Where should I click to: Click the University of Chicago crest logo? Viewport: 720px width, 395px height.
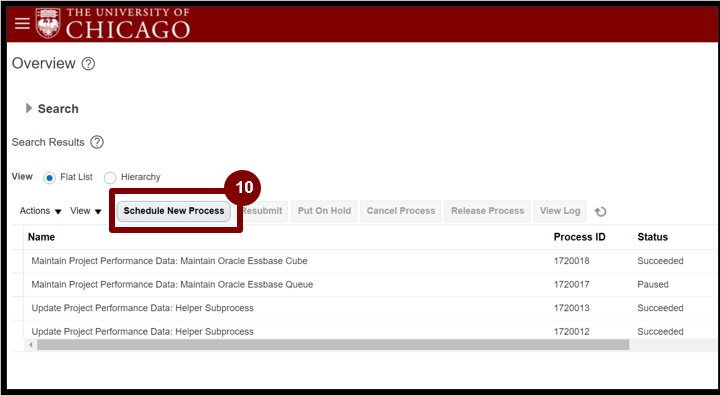tap(48, 23)
